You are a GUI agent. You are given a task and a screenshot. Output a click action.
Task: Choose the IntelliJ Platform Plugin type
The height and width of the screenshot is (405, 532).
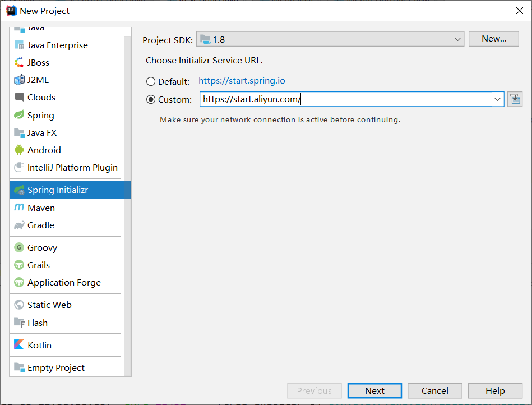[x=72, y=167]
